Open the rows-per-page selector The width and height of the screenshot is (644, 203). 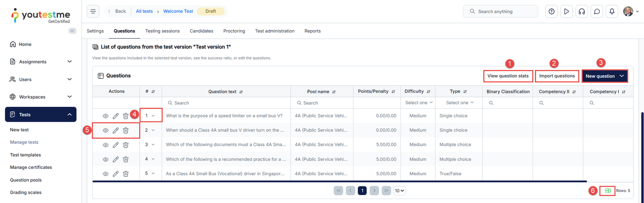399,191
